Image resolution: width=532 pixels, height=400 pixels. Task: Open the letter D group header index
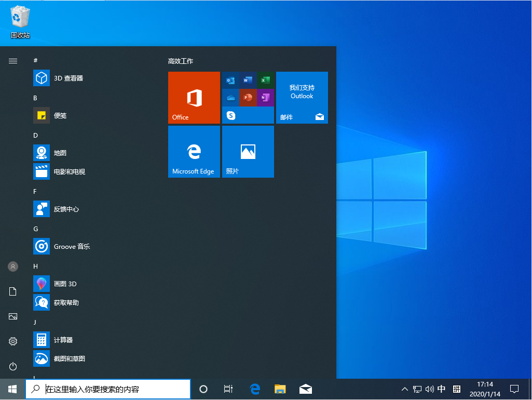pos(35,135)
